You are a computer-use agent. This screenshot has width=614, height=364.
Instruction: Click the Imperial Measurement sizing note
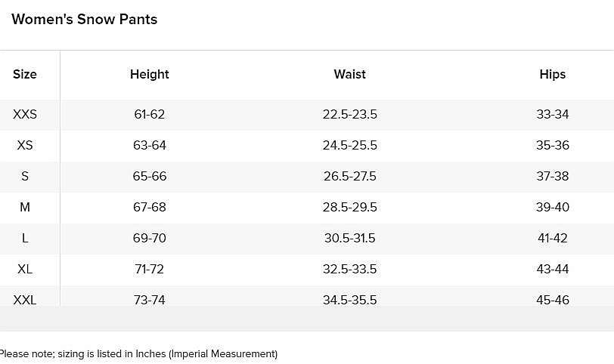[x=138, y=353]
